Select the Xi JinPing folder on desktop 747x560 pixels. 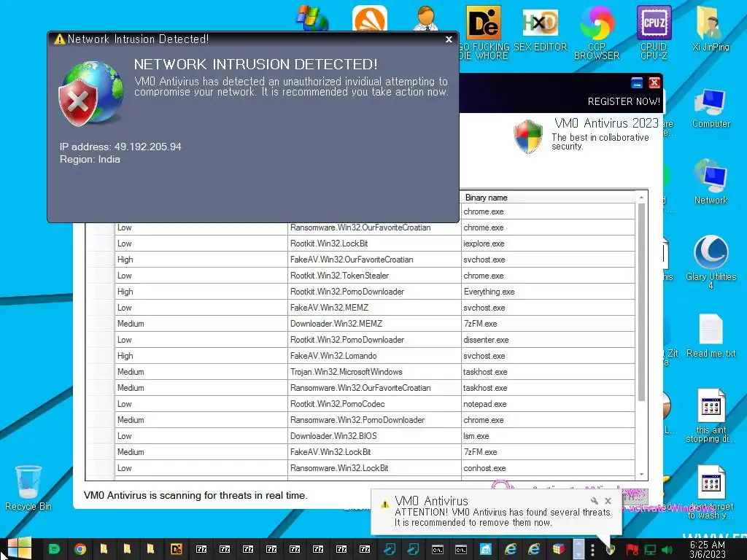pos(711,28)
